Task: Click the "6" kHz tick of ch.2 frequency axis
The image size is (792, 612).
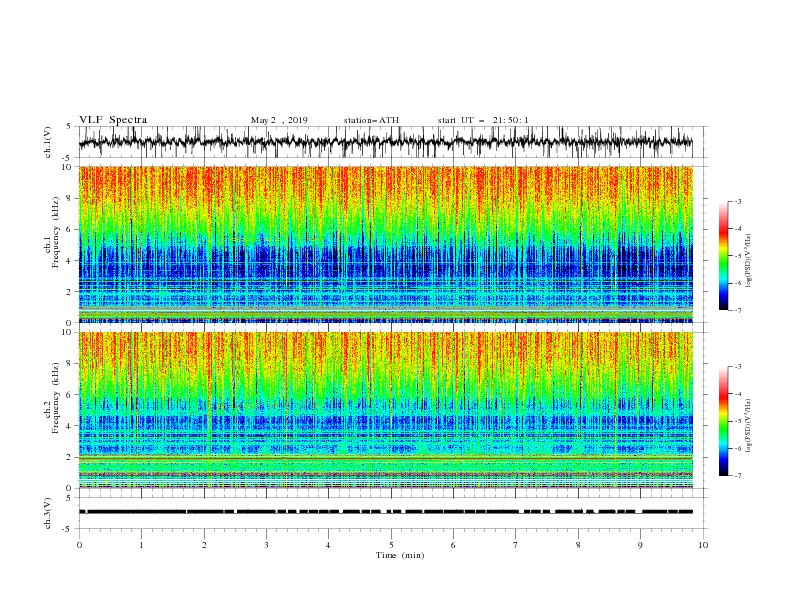Action: (70, 395)
